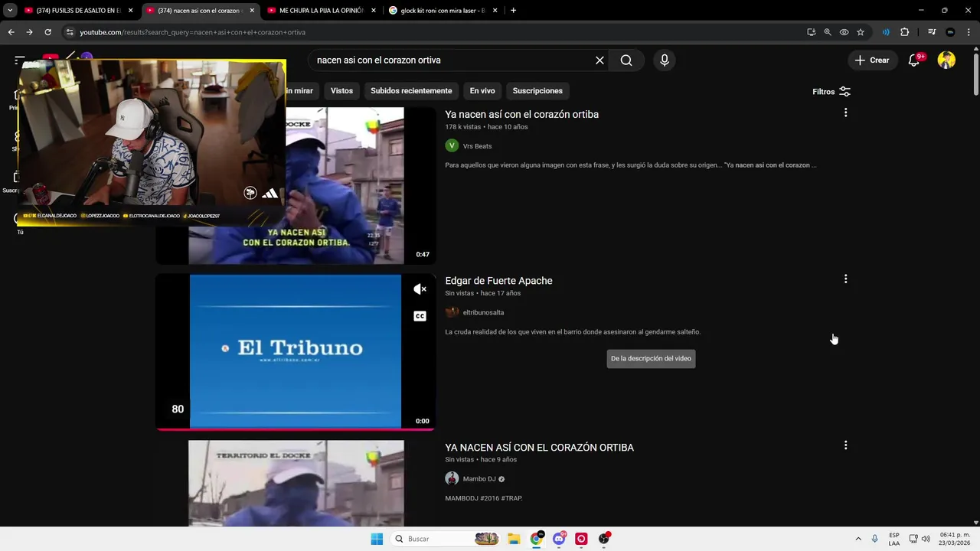Click the Crear button
This screenshot has height=551, width=980.
(x=871, y=60)
